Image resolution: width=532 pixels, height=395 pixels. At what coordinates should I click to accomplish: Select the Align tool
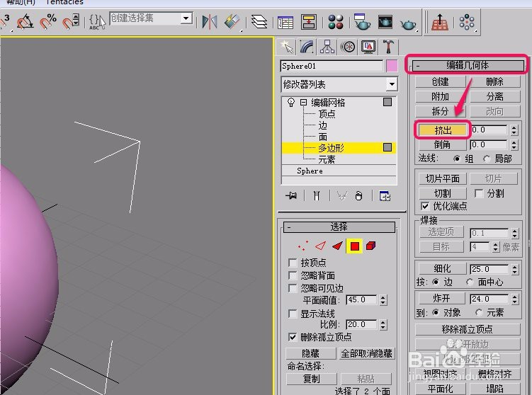[x=232, y=22]
